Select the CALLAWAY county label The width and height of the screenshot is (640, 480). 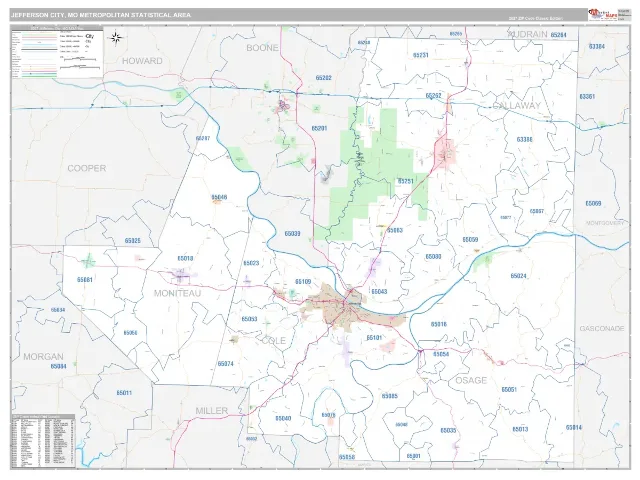pos(516,105)
